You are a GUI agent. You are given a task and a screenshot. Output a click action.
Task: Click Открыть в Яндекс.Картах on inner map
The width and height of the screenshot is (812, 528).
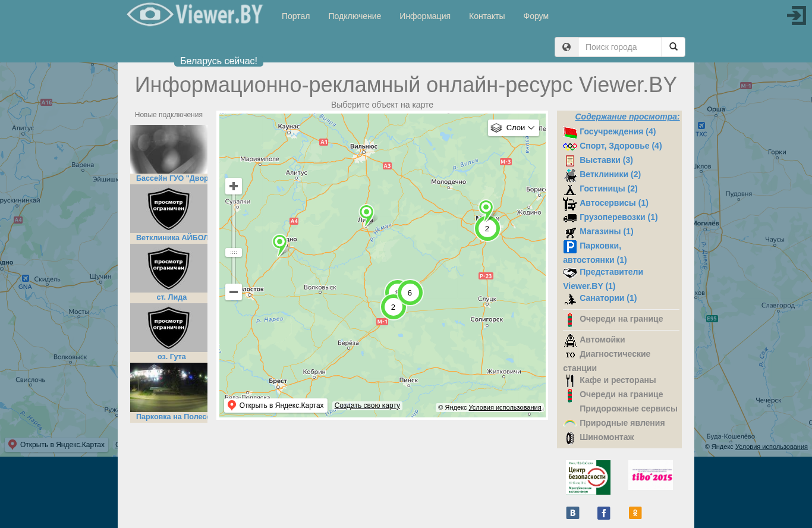276,406
